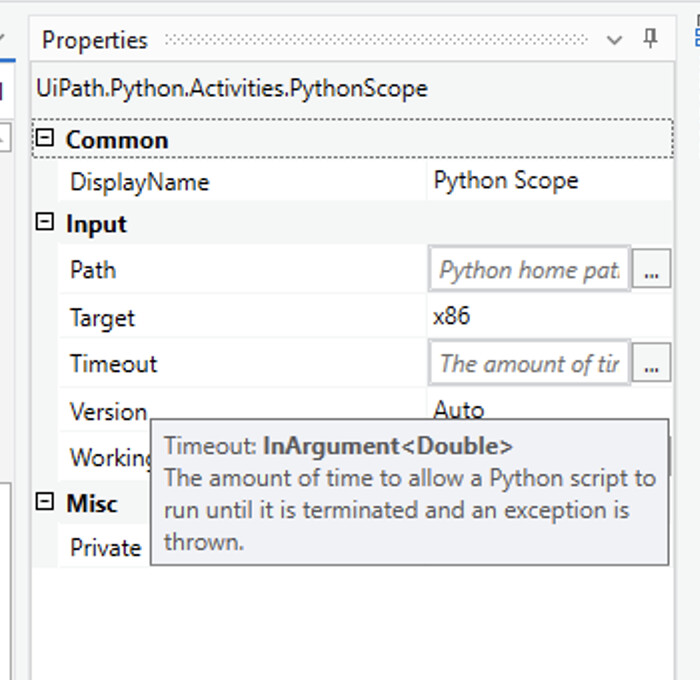Viewport: 700px width, 680px height.
Task: Select the Timeout property label
Action: point(113,364)
